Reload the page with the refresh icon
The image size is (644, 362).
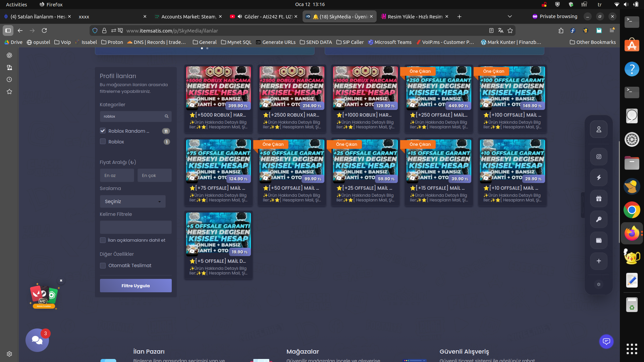[x=44, y=31]
